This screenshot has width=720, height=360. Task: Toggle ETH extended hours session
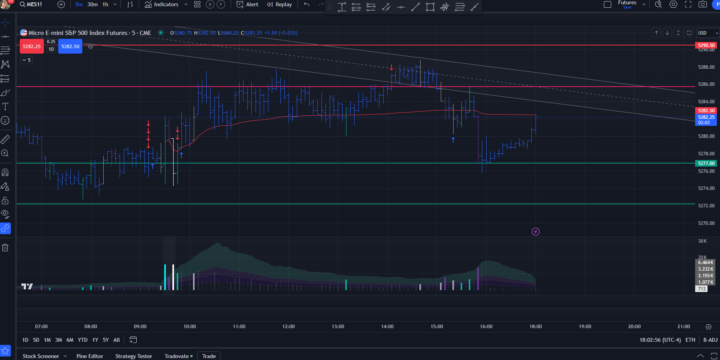pos(690,340)
